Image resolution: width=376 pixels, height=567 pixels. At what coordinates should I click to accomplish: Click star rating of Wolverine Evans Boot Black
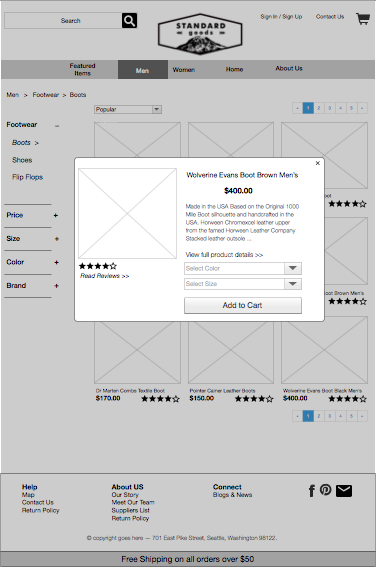(347, 399)
